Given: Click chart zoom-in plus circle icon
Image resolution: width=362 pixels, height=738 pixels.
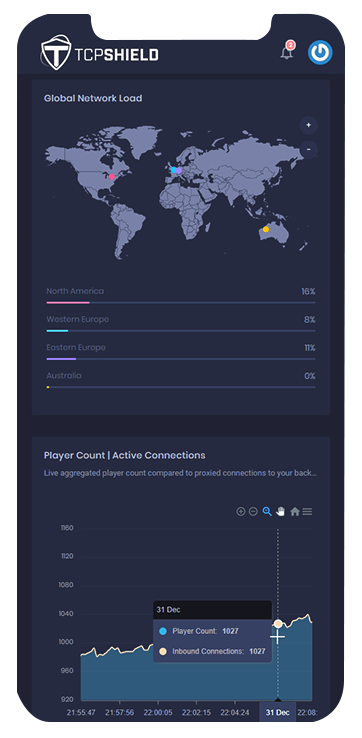Looking at the screenshot, I should tap(241, 511).
